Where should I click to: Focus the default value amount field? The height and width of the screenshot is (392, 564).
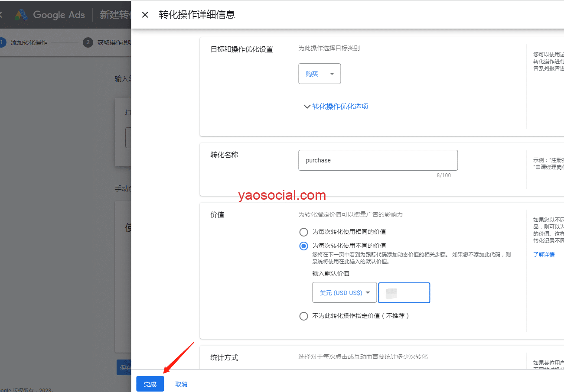(404, 293)
